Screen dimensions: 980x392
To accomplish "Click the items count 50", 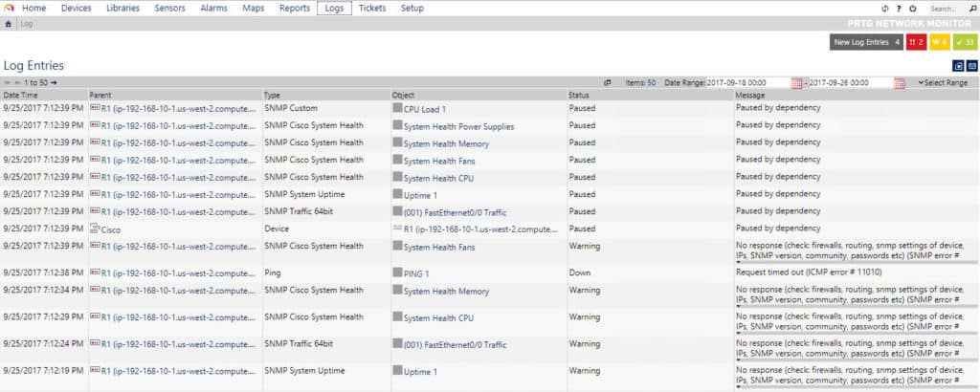I will tap(651, 82).
